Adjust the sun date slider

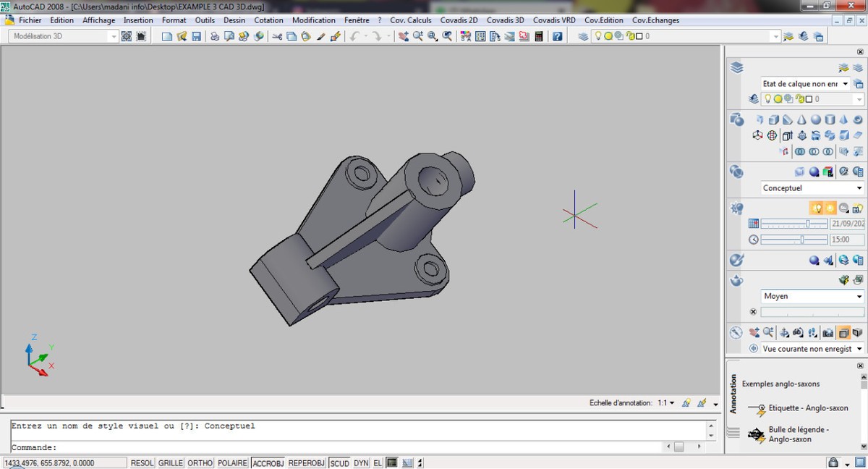807,224
